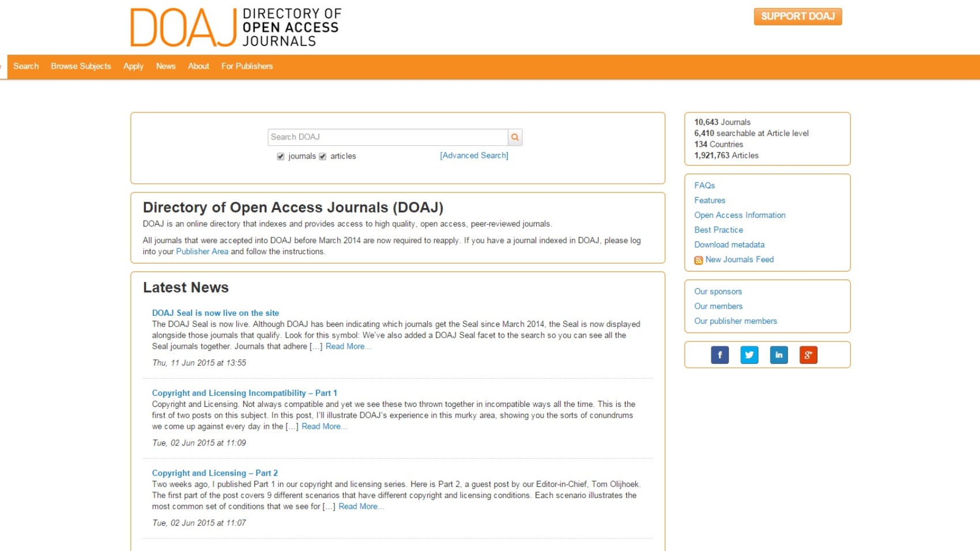
Task: Open news headline DOAJ Seal is now live
Action: (216, 313)
